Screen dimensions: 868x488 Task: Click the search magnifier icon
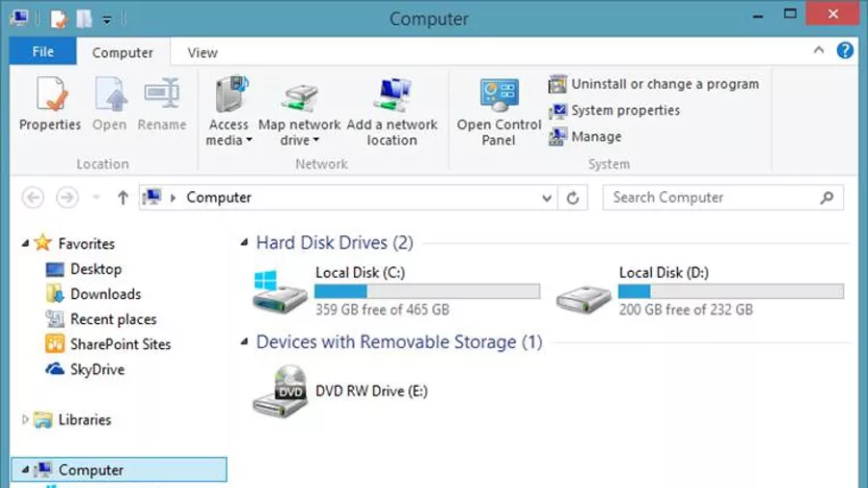(x=827, y=198)
